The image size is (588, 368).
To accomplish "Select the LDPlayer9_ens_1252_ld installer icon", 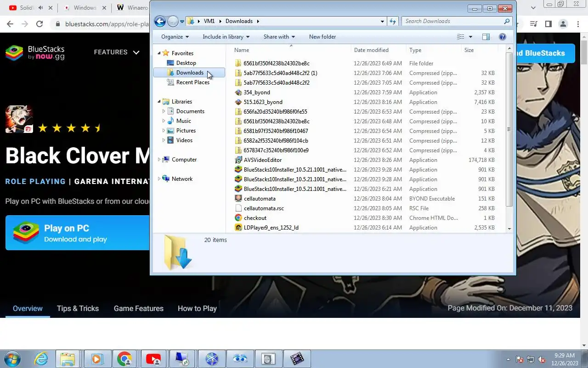I will click(x=238, y=228).
